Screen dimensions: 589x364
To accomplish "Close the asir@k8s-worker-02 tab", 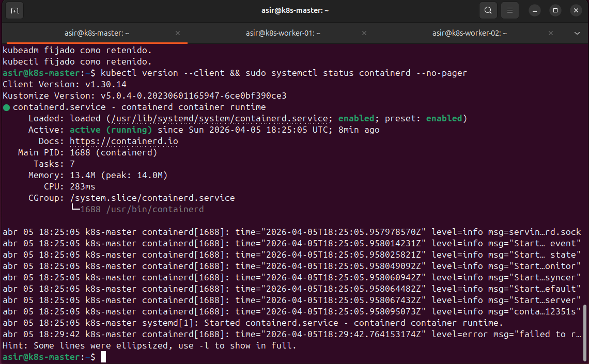I will tap(551, 33).
